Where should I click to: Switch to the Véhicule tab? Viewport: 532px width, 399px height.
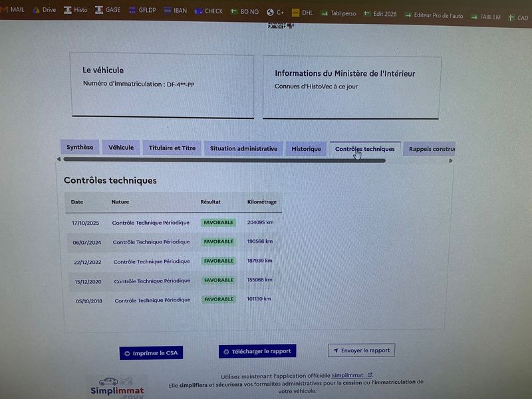click(x=121, y=147)
